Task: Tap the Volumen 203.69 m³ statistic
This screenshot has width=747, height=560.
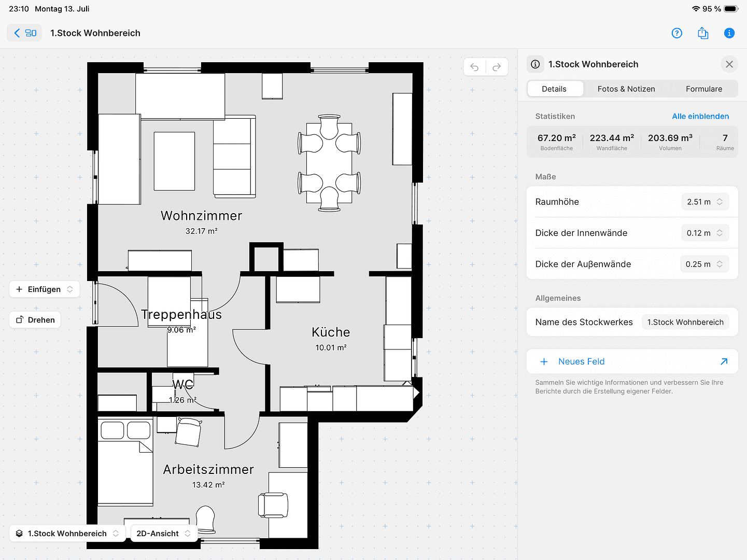Action: (670, 142)
